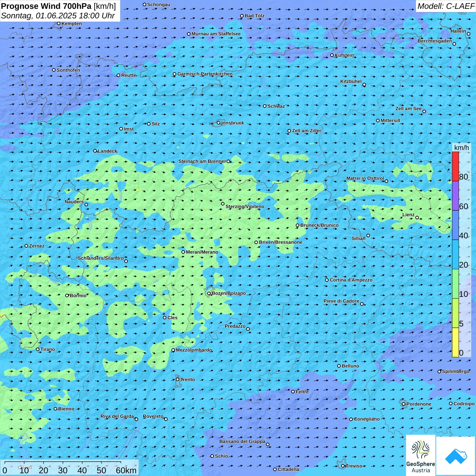Click the Belluno location marker
The image size is (476, 476).
coord(339,366)
